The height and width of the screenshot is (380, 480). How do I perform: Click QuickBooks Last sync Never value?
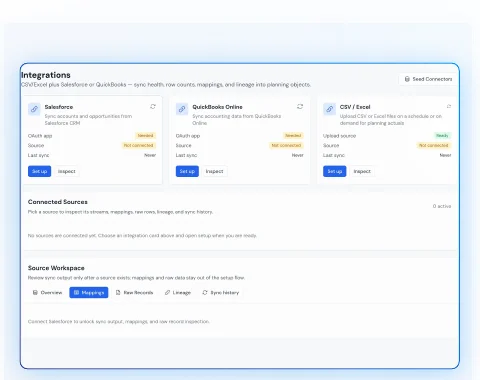[298, 155]
